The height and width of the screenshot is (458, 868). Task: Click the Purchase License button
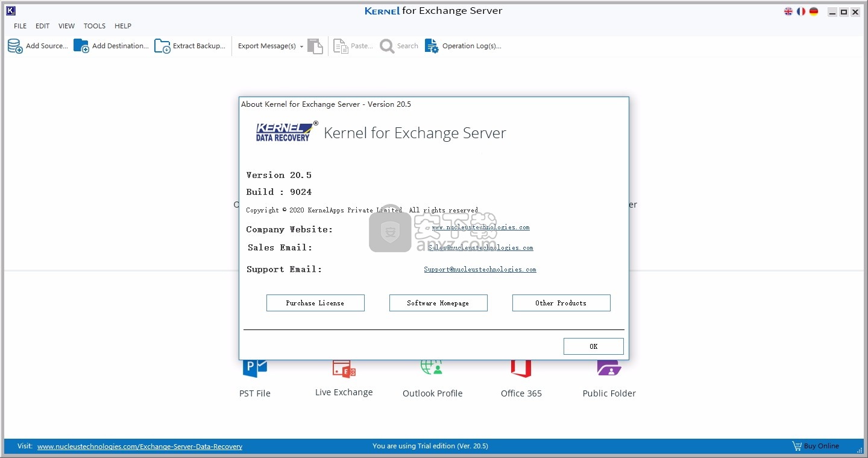point(315,303)
